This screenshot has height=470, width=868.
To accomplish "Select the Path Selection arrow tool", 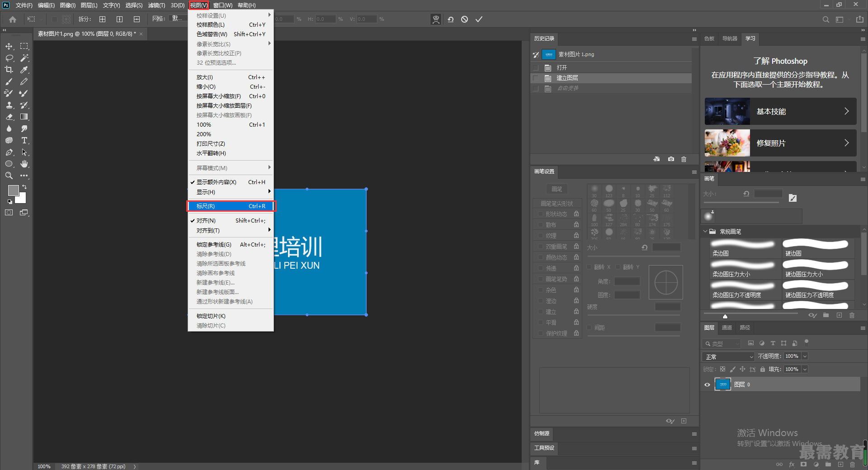I will [24, 152].
